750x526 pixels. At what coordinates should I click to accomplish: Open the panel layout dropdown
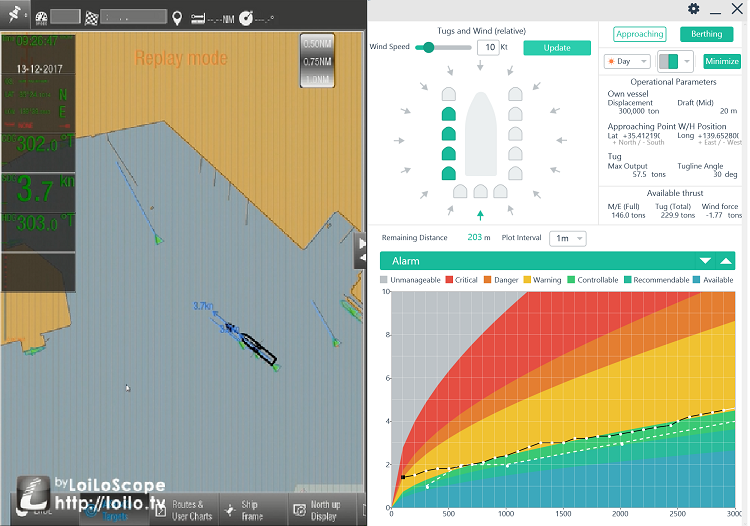675,61
